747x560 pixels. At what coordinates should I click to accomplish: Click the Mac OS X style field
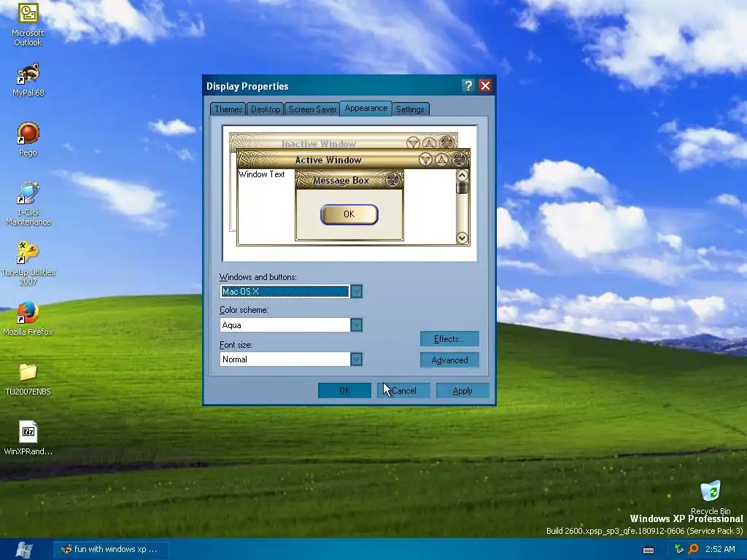(x=285, y=291)
